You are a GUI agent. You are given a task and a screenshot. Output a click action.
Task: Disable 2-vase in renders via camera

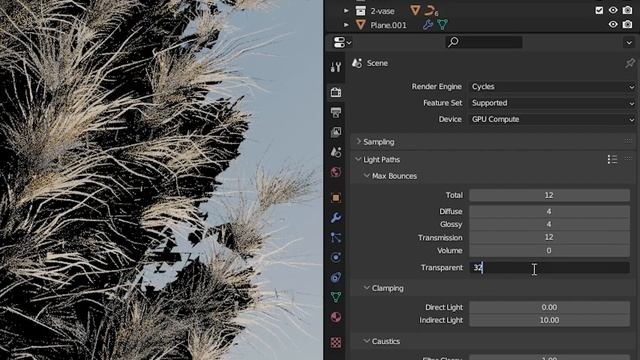tap(627, 10)
